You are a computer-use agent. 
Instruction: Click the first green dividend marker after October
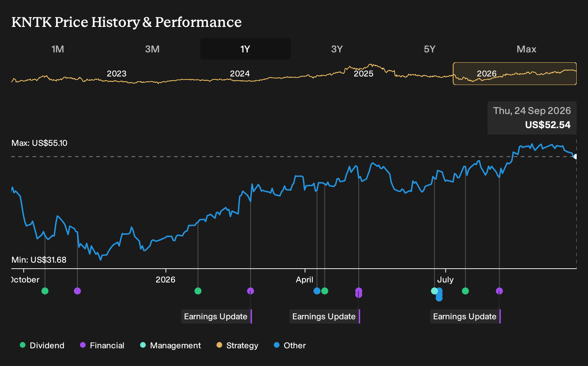point(45,291)
